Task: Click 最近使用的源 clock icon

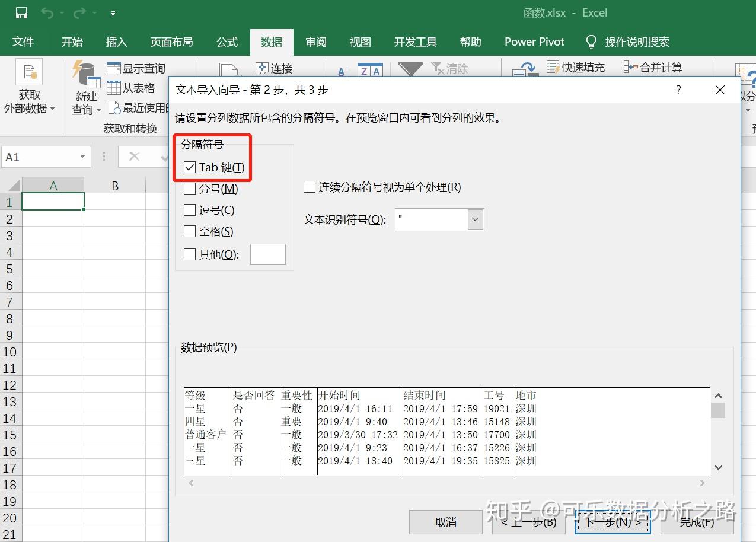Action: pyautogui.click(x=114, y=107)
